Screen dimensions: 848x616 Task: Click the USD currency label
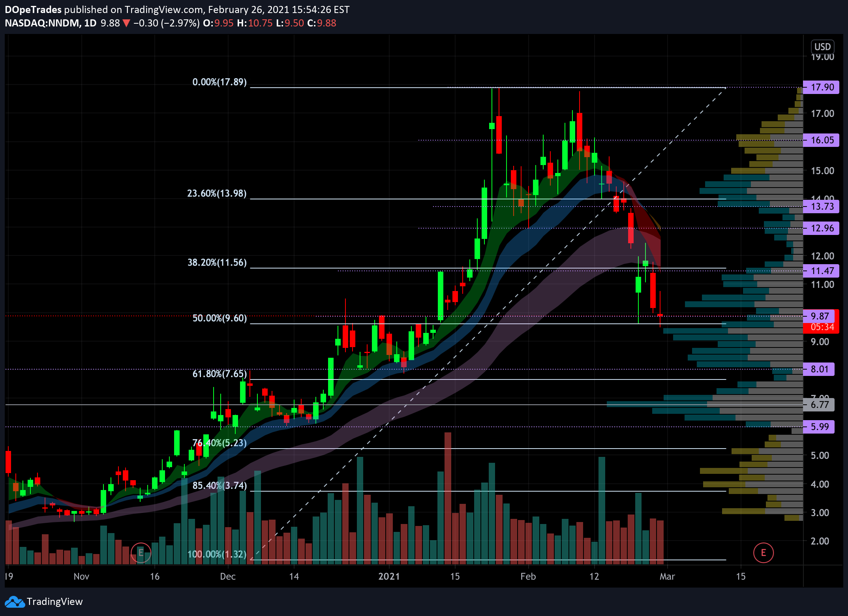coord(822,47)
